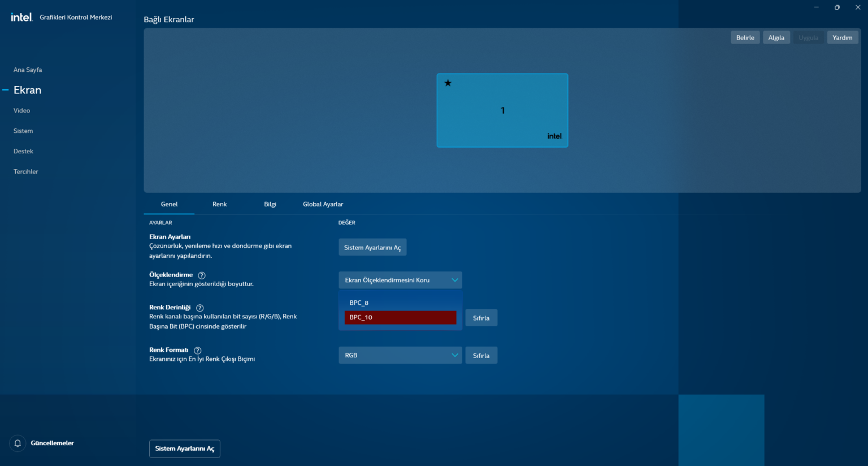Switch to the Renk tab
This screenshot has height=466, width=868.
click(219, 205)
